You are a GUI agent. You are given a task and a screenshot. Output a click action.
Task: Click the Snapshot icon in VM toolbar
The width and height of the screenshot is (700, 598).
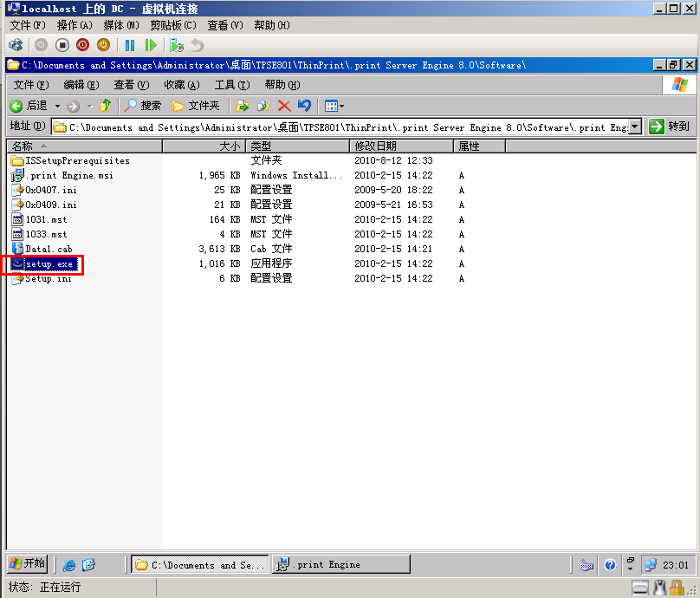point(177,45)
